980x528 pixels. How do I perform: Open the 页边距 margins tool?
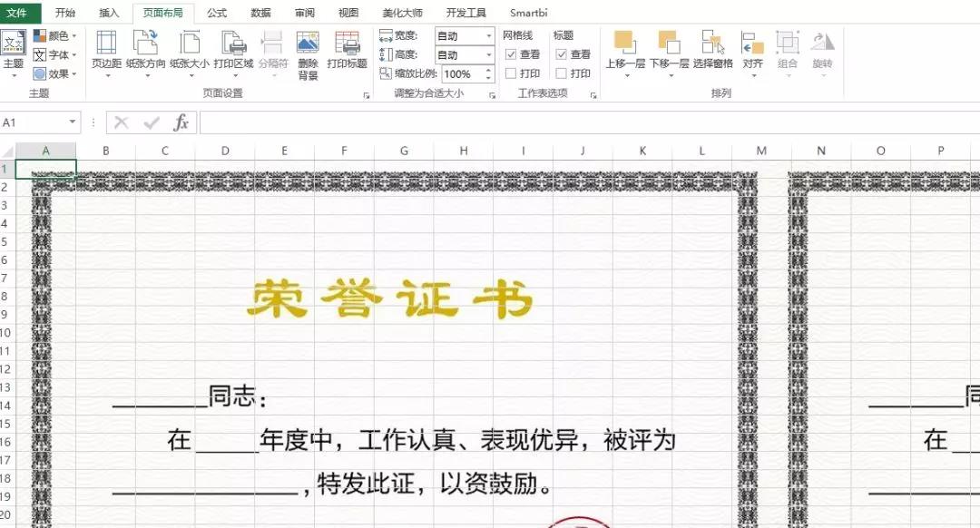pos(106,51)
